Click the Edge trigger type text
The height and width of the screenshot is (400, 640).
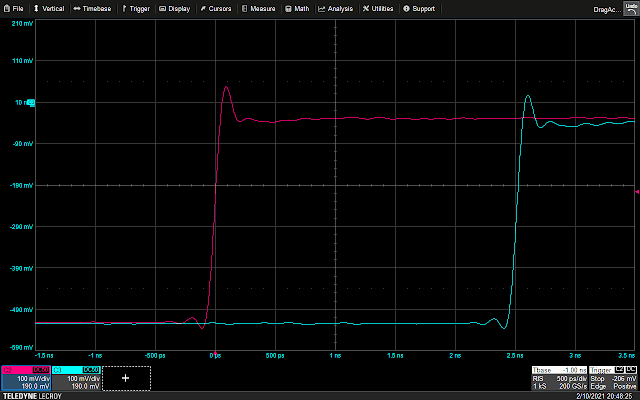(598, 386)
